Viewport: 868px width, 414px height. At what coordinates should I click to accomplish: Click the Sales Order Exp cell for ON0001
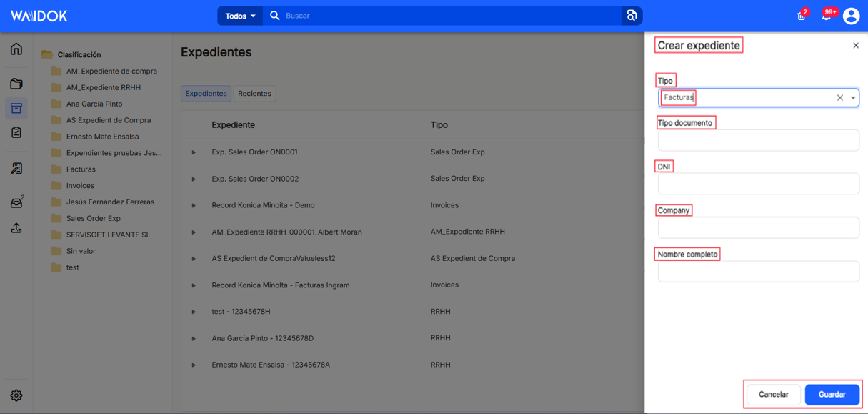tap(458, 152)
